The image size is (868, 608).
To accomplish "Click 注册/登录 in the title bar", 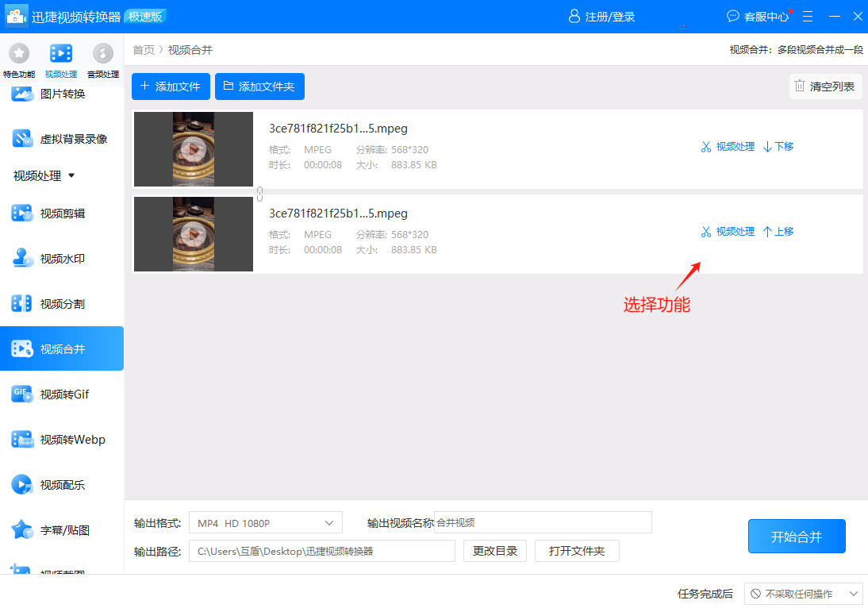I will tap(601, 17).
